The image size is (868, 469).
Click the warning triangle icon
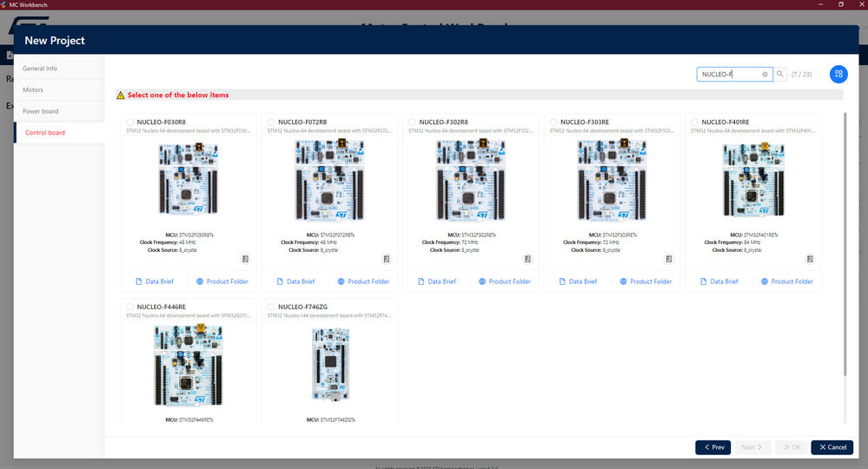(121, 96)
